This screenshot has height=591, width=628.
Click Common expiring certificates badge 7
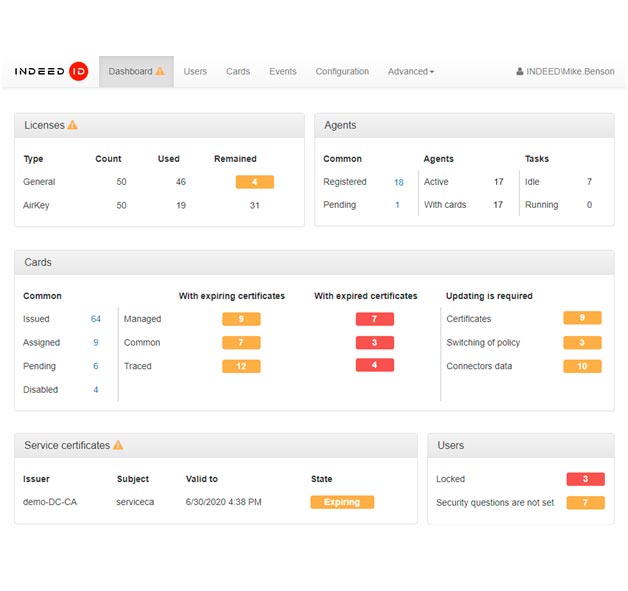[x=242, y=342]
